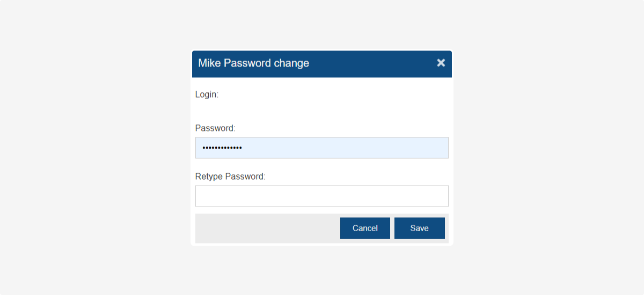644x295 pixels.
Task: Click empty space right of the Login label
Action: point(322,95)
